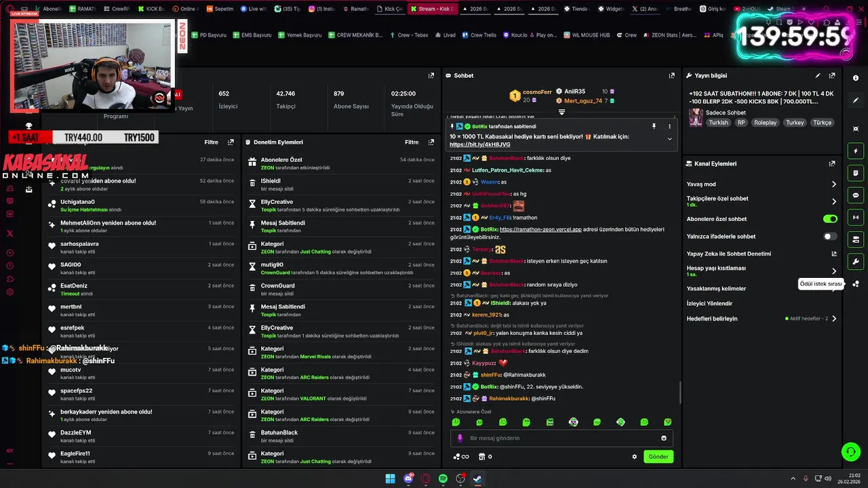Expand Takipçilere özel sohbet settings

(833, 201)
